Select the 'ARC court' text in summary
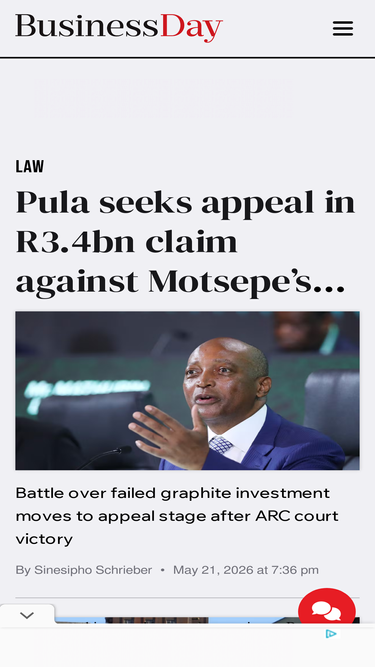Viewport: 375px width, 667px height. coord(297,516)
